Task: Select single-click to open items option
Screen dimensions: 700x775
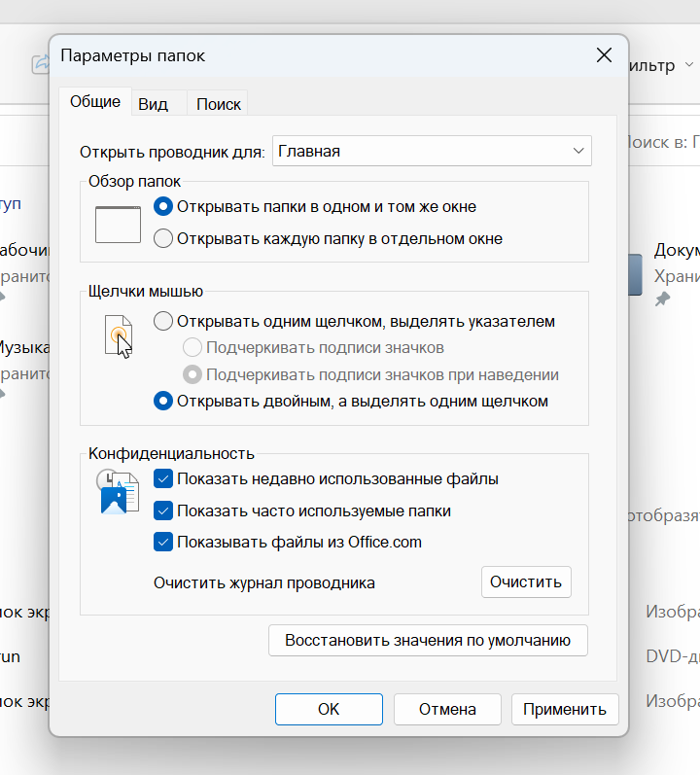Action: (163, 321)
